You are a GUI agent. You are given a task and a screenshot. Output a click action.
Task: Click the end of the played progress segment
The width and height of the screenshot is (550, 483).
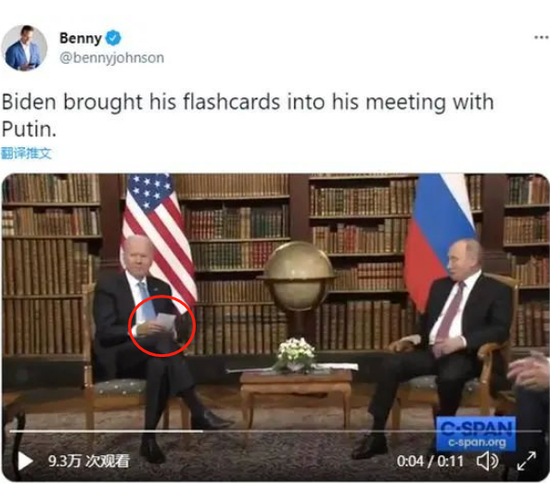[202, 431]
